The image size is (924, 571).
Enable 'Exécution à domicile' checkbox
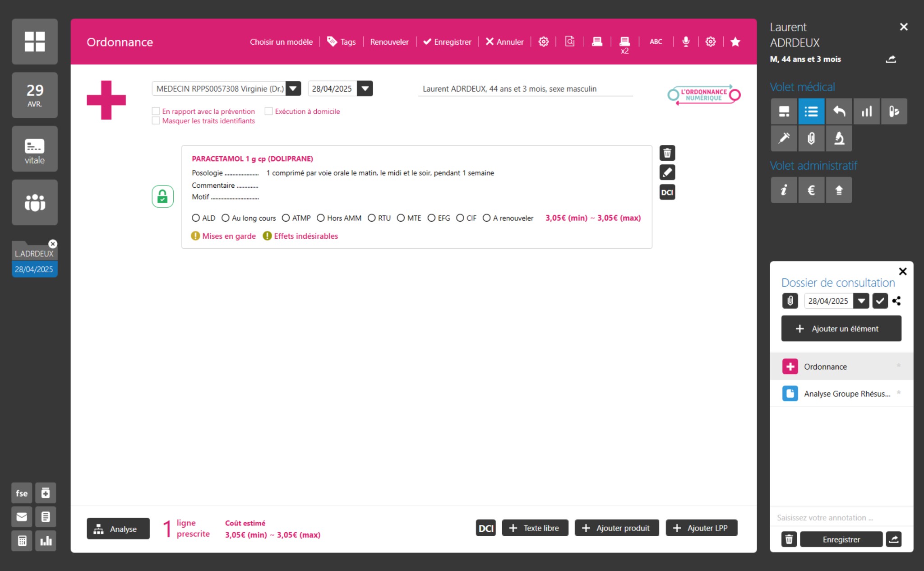pyautogui.click(x=269, y=111)
